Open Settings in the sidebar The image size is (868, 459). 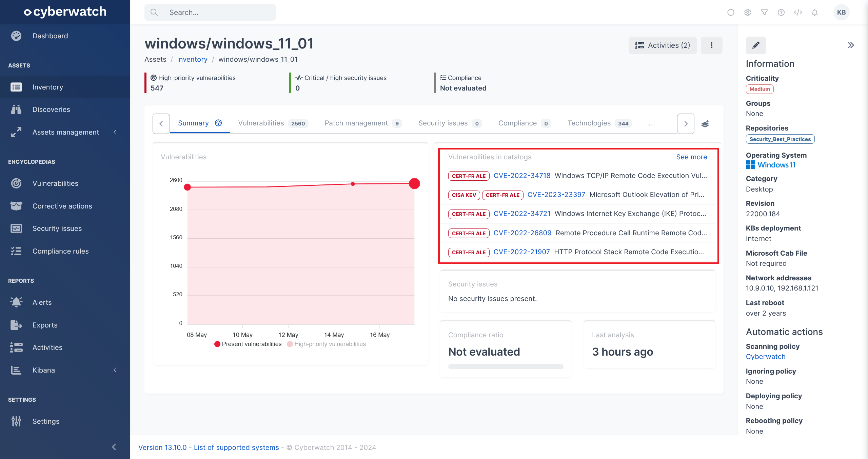pyautogui.click(x=46, y=421)
